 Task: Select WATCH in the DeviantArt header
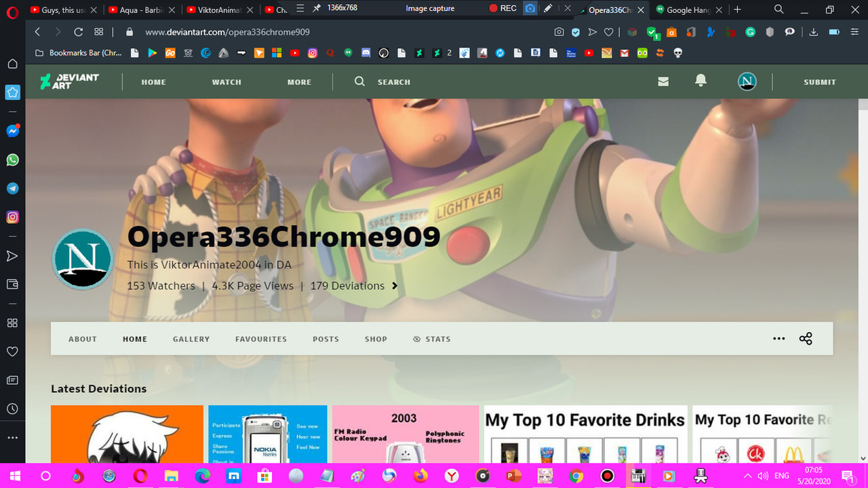point(226,82)
